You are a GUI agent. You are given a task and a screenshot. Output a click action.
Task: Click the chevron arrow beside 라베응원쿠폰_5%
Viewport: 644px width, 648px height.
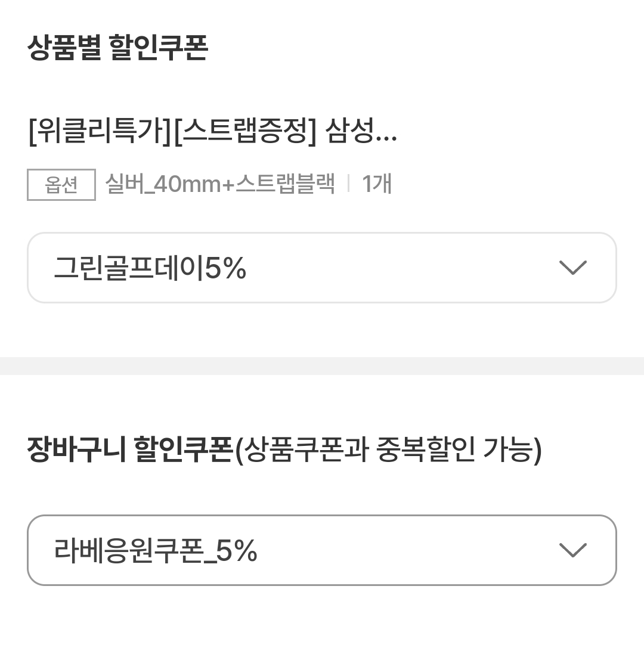(x=573, y=550)
